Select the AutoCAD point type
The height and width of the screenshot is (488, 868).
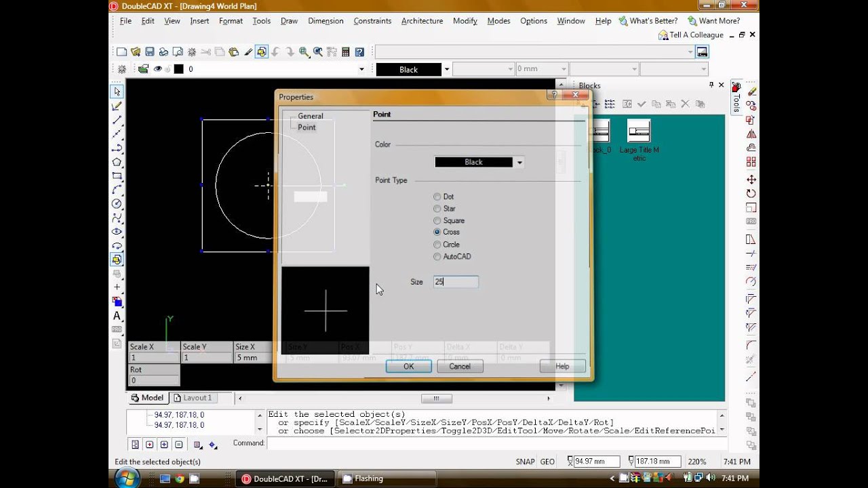click(x=437, y=257)
